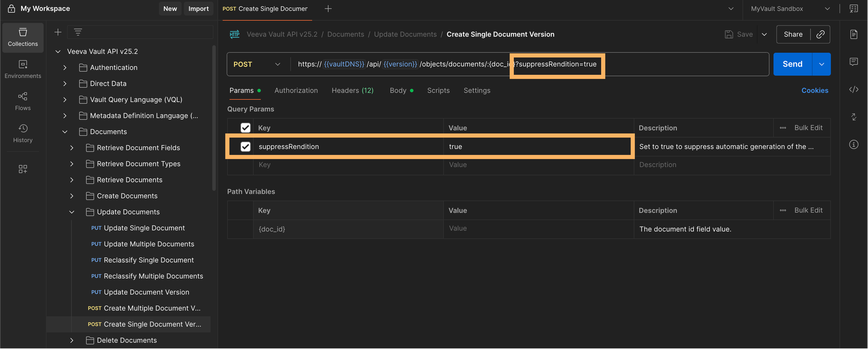Toggle the select-all checkbox in Key header
868x349 pixels.
coord(245,128)
